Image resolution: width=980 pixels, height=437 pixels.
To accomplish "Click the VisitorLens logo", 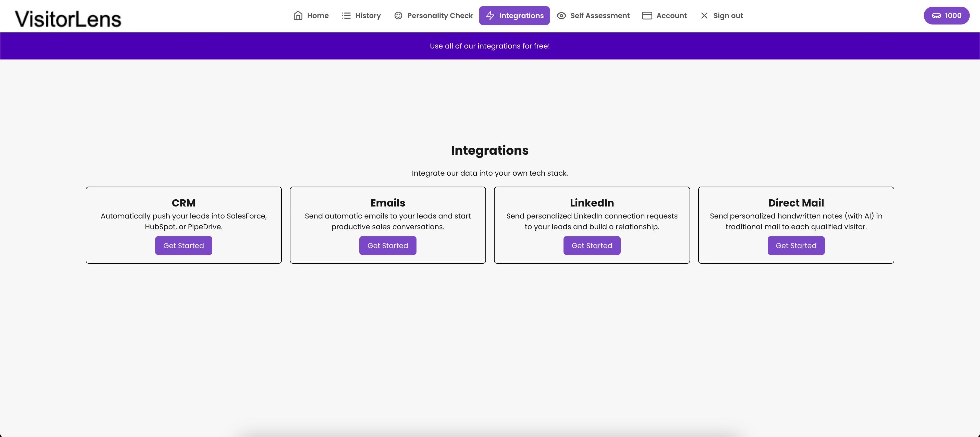I will point(68,19).
